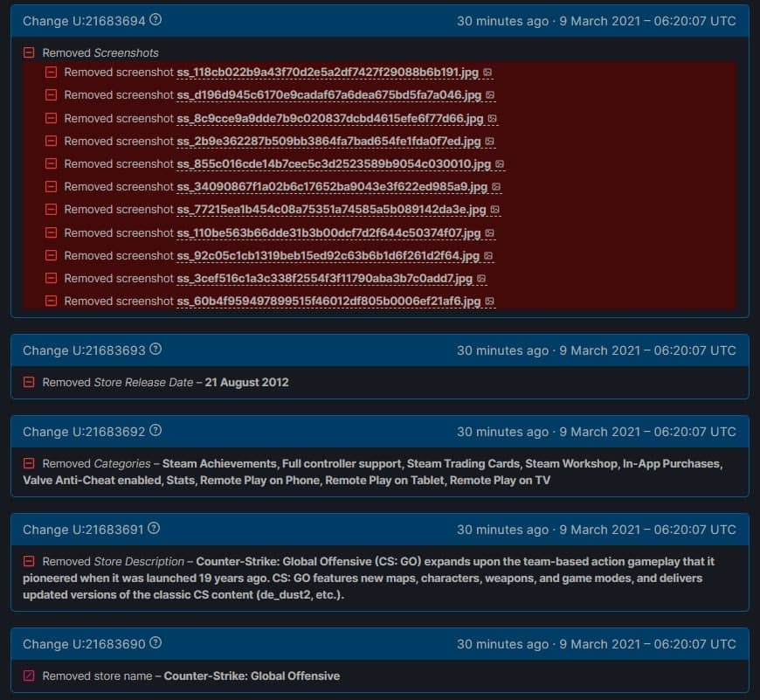Click removed store name Counter-Strike: Global Offensive
The image size is (760, 700).
[252, 676]
